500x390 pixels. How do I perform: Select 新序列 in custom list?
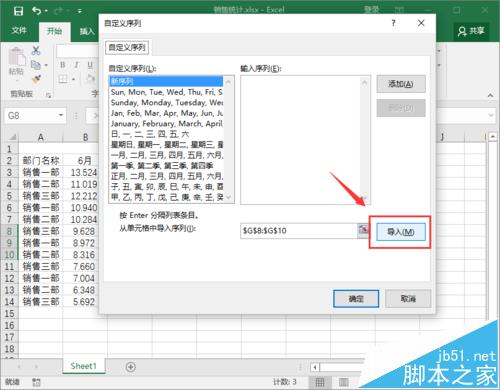click(166, 81)
